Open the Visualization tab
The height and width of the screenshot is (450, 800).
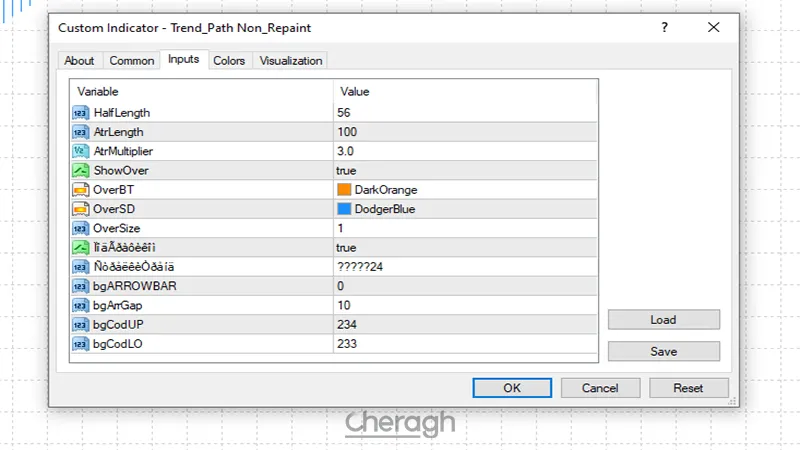click(x=291, y=61)
